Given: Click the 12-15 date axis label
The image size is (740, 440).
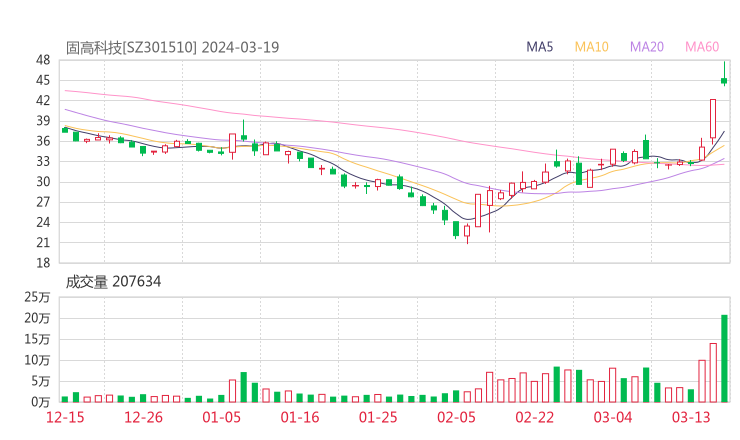Looking at the screenshot, I should (65, 417).
